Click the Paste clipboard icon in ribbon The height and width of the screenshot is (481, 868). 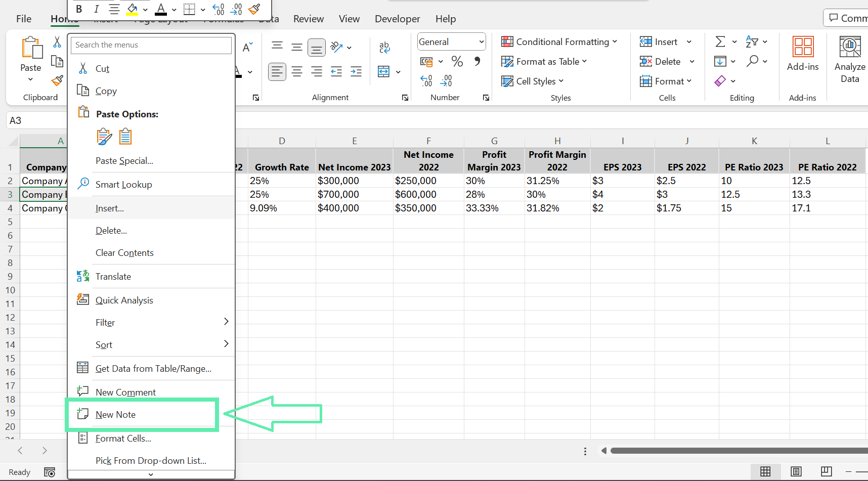pos(32,48)
